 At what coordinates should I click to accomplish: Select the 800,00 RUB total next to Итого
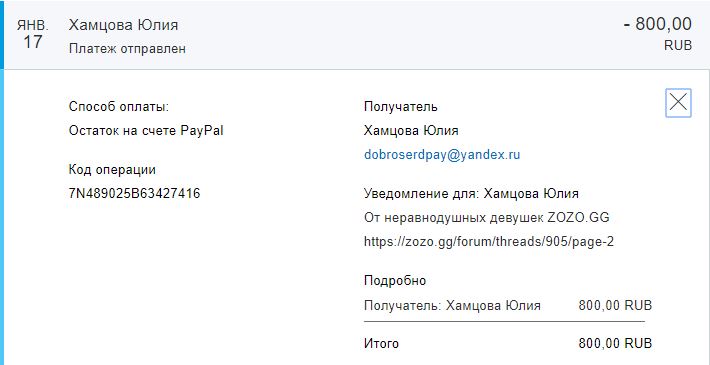[x=615, y=344]
